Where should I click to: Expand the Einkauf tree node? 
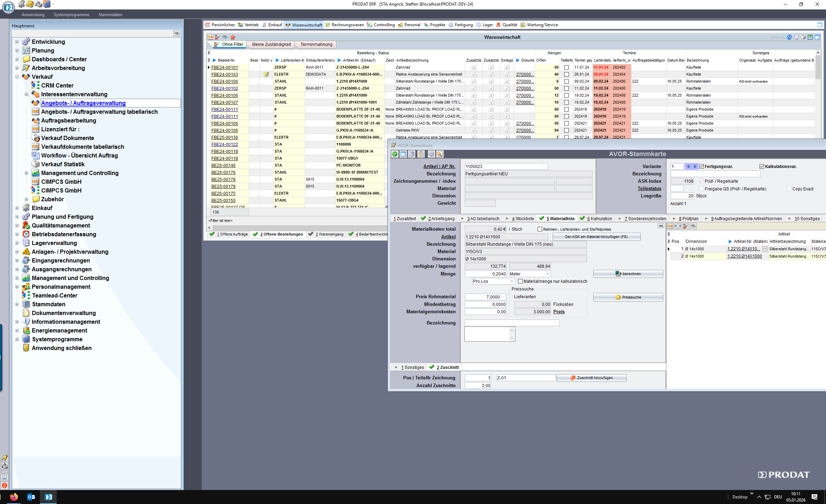point(17,208)
